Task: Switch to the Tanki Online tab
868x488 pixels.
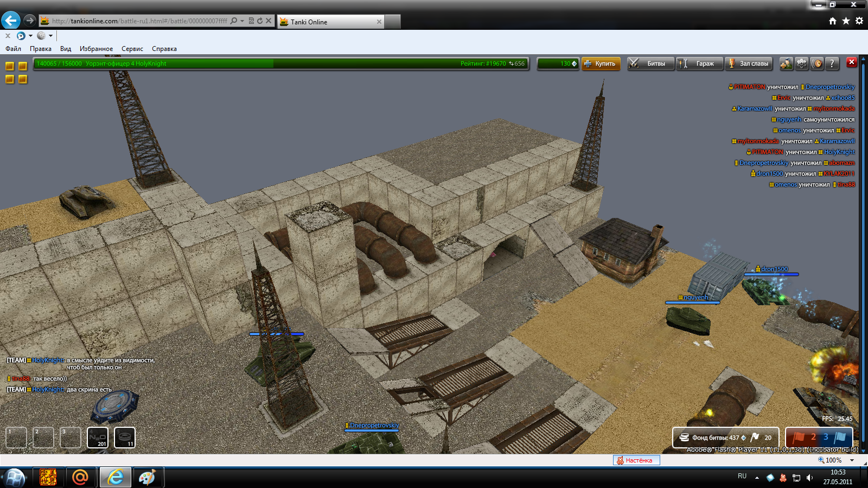Action: pos(330,22)
